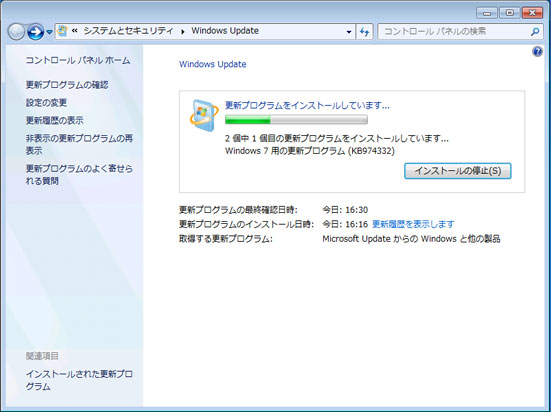Click in the コントロール パネルの検索 search field
The image size is (551, 412).
(x=455, y=32)
